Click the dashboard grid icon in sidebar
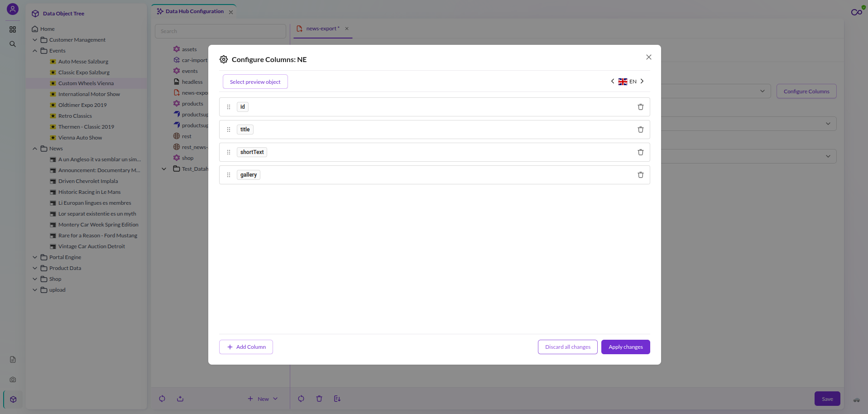Viewport: 868px width, 414px height. [13, 29]
